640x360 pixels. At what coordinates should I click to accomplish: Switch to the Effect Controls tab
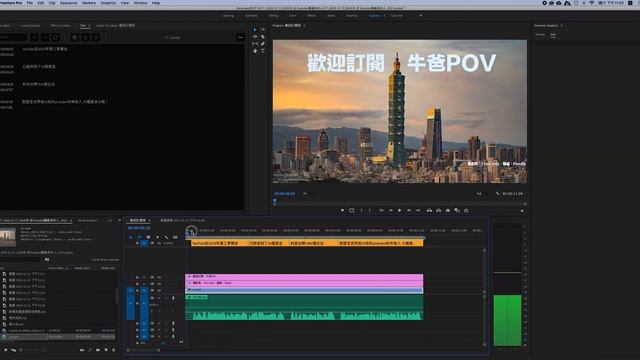pos(60,25)
